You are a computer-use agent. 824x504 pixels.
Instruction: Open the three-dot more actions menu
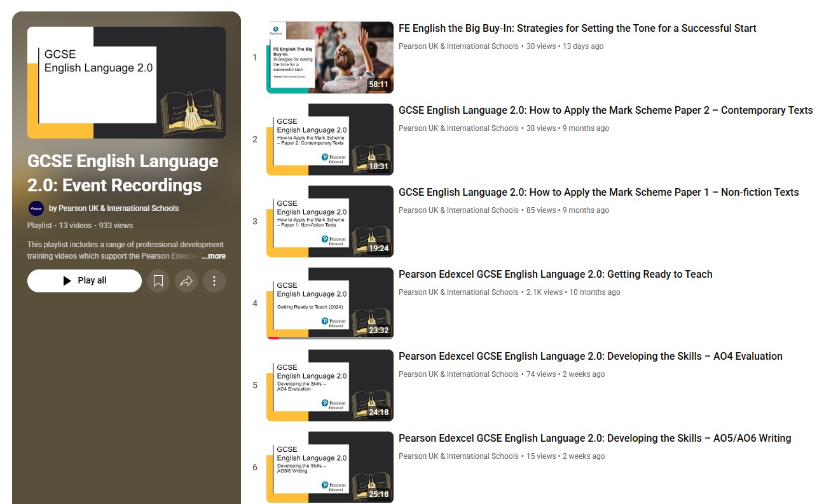214,281
